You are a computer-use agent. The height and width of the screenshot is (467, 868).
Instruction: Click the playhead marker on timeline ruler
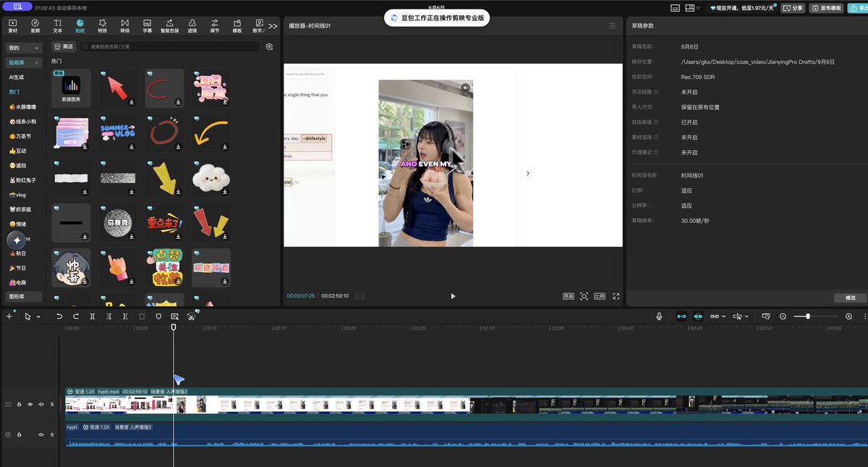(174, 327)
